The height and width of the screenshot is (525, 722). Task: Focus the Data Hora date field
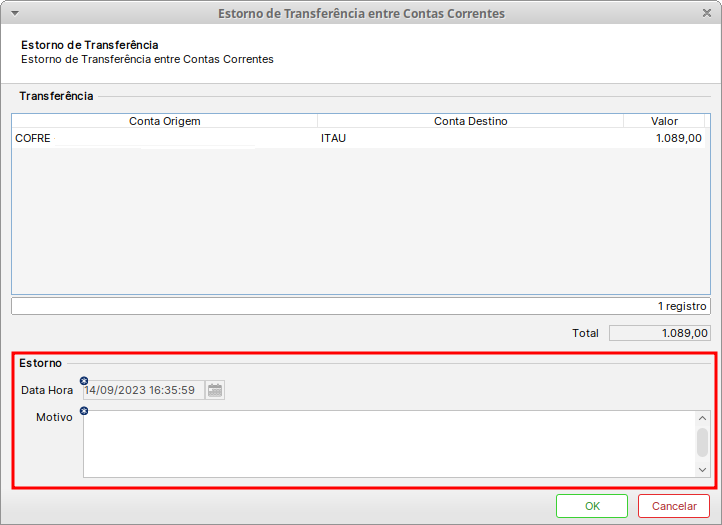coord(143,390)
